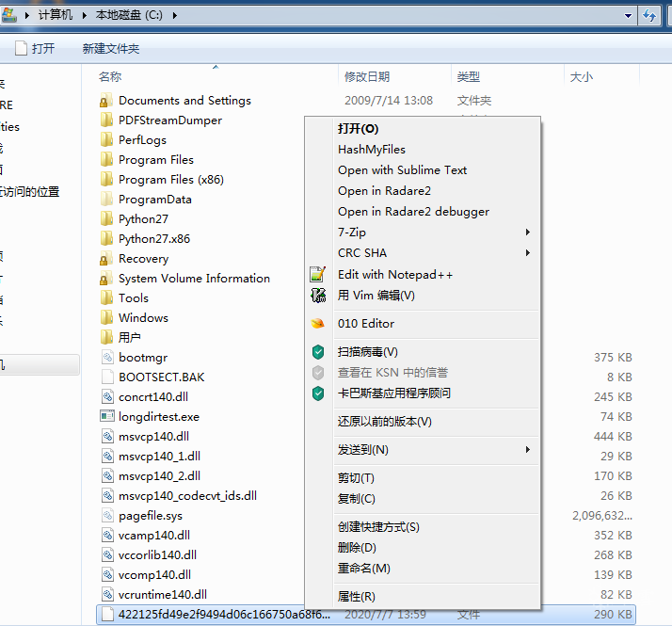The height and width of the screenshot is (626, 672).
Task: Click the 010 Editor icon
Action: (x=317, y=323)
